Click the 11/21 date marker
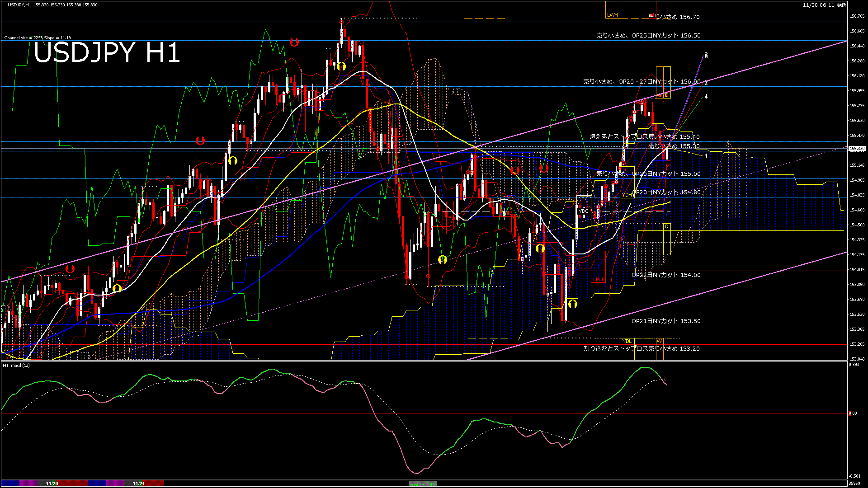 139,483
